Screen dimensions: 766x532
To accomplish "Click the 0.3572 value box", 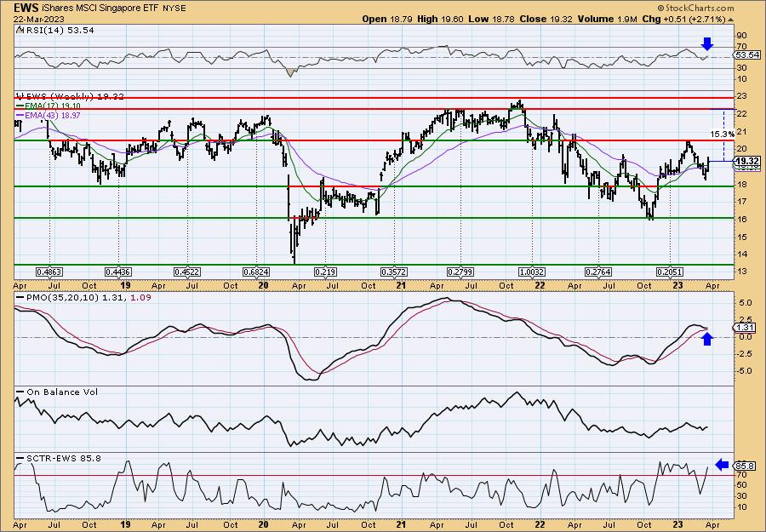I will pyautogui.click(x=394, y=272).
